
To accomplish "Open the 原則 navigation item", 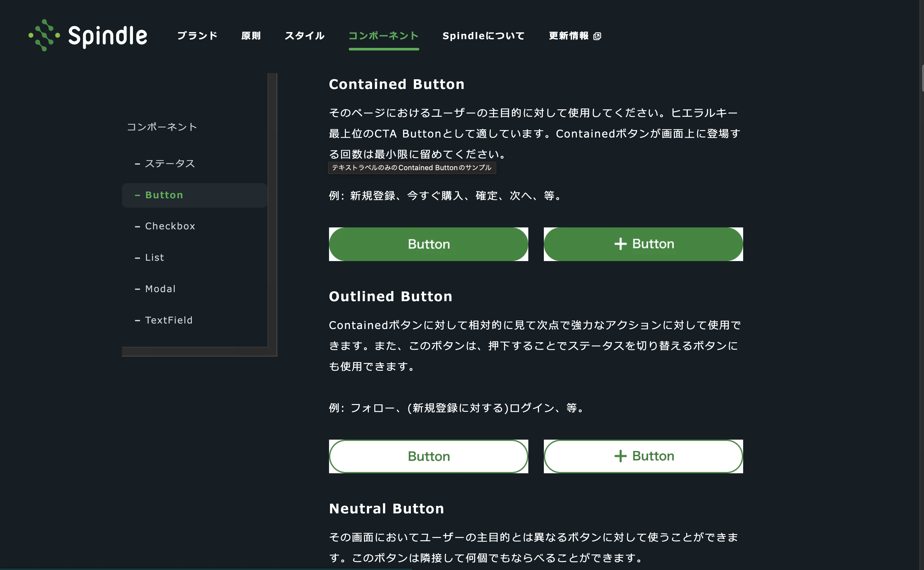I will [x=251, y=36].
